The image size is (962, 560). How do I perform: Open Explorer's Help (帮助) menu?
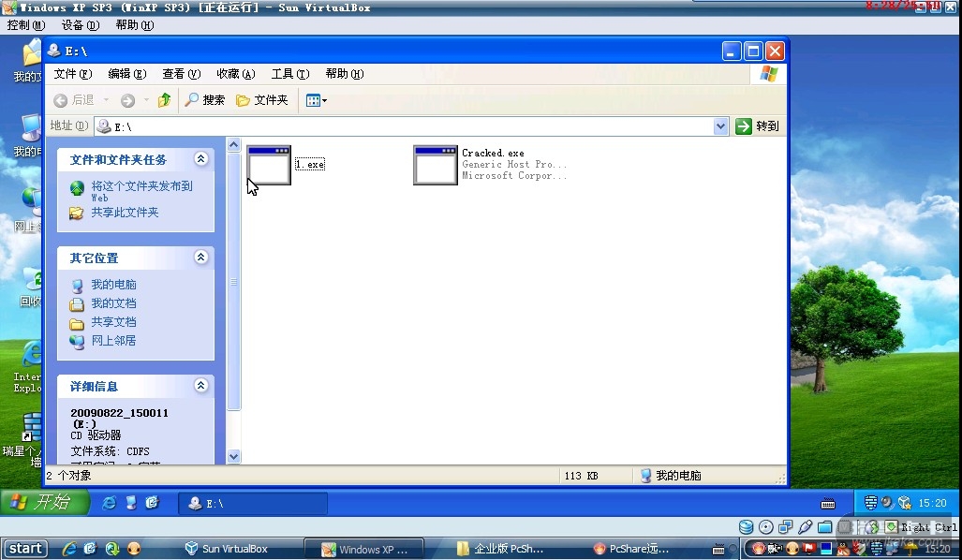point(344,74)
